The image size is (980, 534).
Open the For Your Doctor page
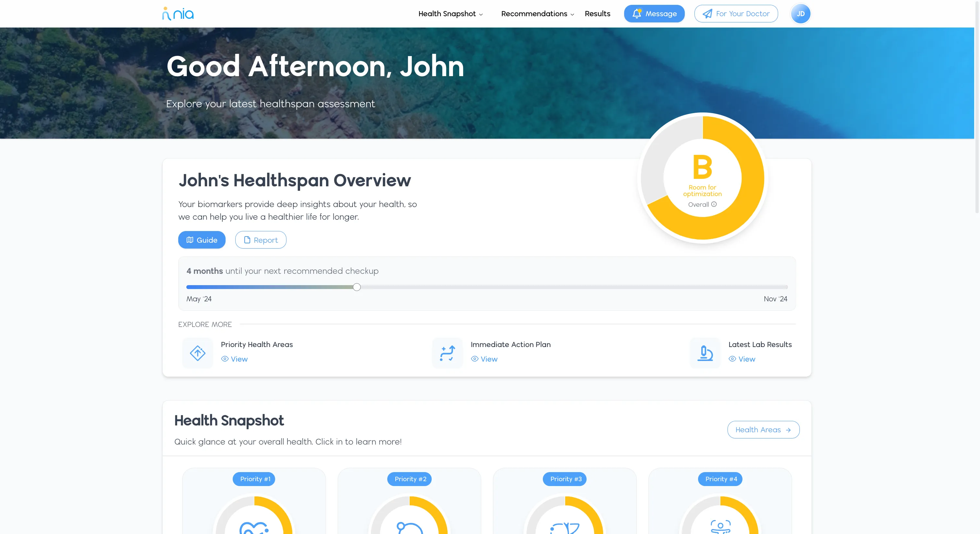tap(736, 14)
